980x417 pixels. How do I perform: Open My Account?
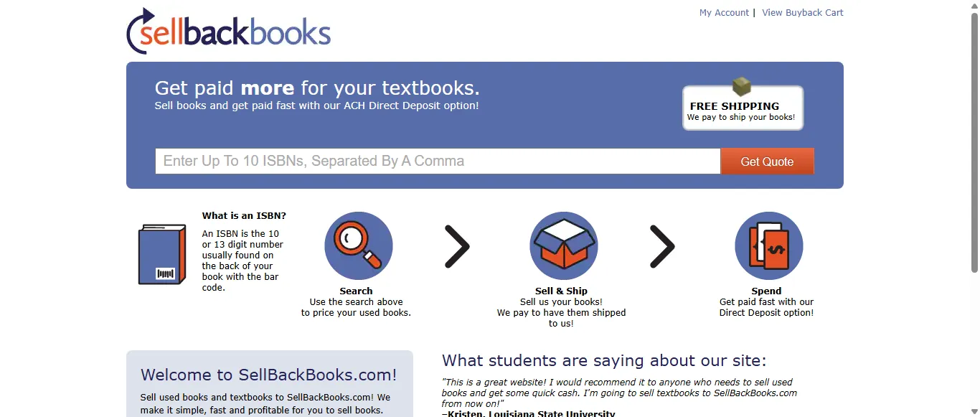click(724, 12)
